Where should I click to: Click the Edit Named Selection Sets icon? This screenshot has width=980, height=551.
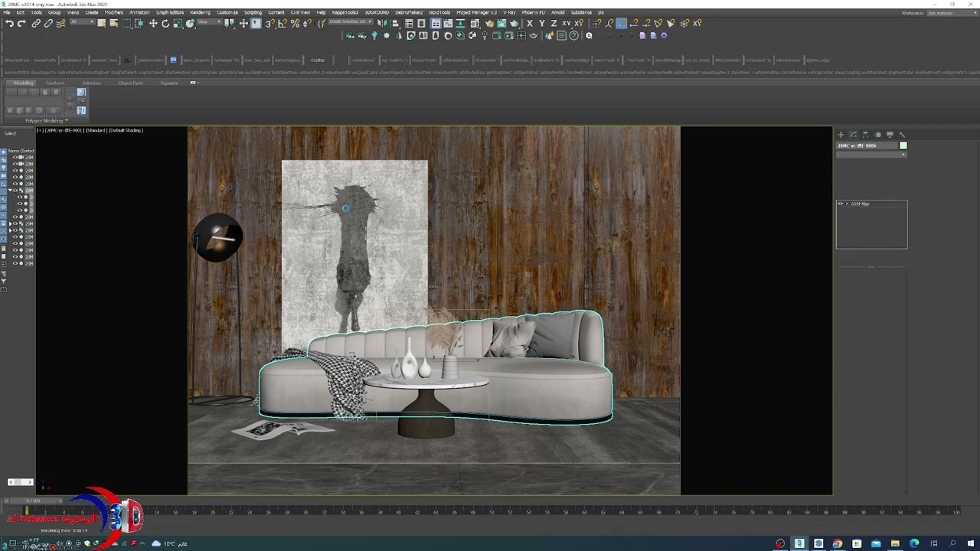click(322, 23)
